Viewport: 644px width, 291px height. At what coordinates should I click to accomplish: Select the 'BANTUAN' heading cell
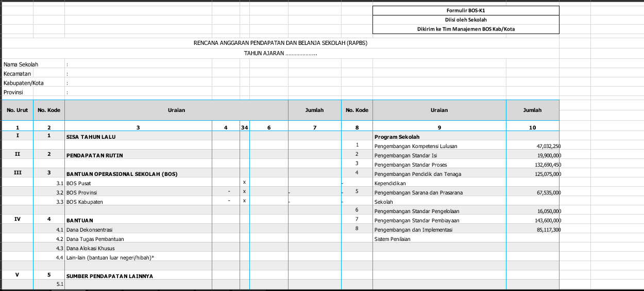(139, 220)
